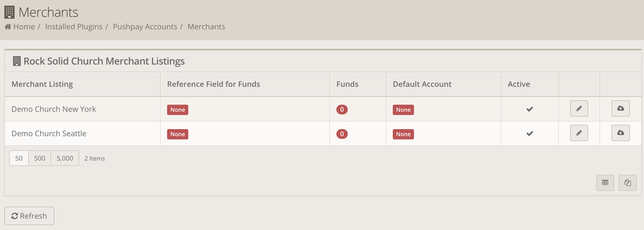The height and width of the screenshot is (230, 644).
Task: Select the home icon in the breadcrumb
Action: coord(8,26)
